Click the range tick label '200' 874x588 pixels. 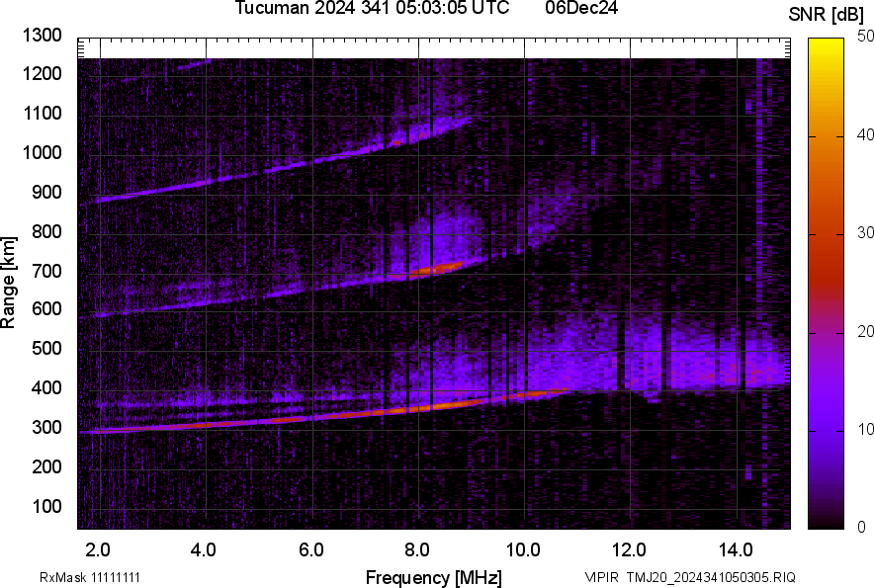tap(46, 466)
